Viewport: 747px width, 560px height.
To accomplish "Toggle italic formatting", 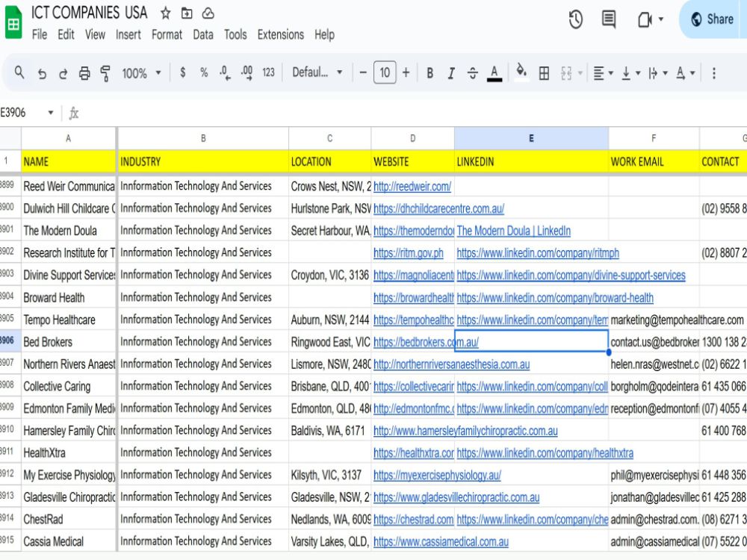I will click(x=450, y=73).
